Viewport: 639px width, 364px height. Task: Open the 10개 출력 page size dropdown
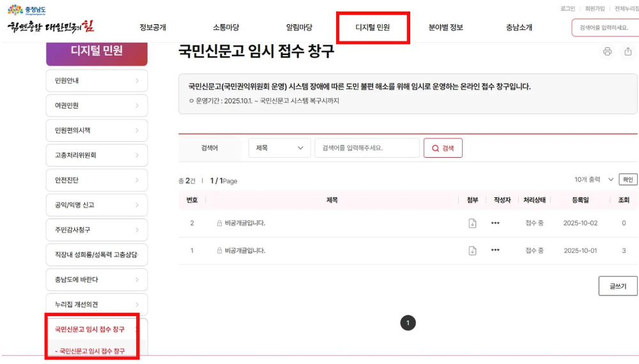pyautogui.click(x=594, y=180)
